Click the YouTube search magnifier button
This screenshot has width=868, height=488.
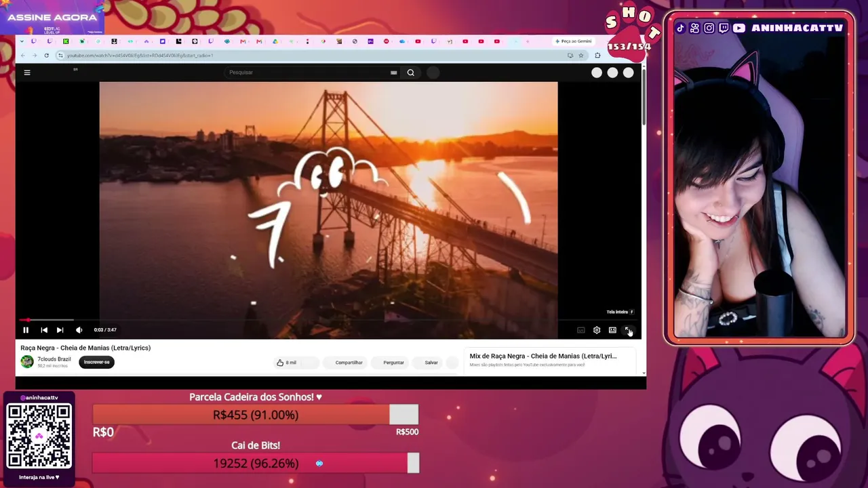pyautogui.click(x=411, y=73)
